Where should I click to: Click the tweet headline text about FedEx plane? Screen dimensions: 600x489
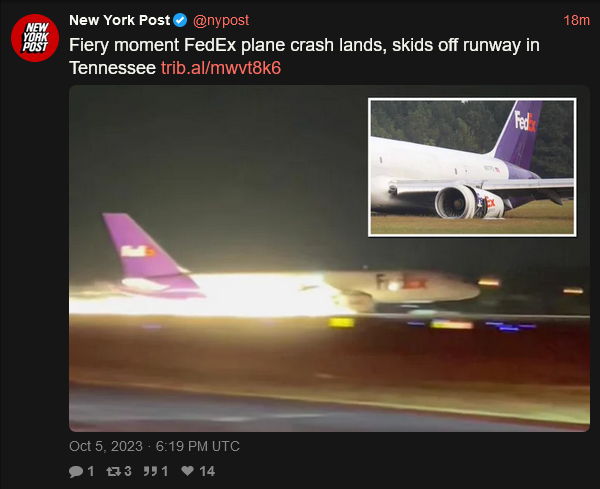[304, 57]
